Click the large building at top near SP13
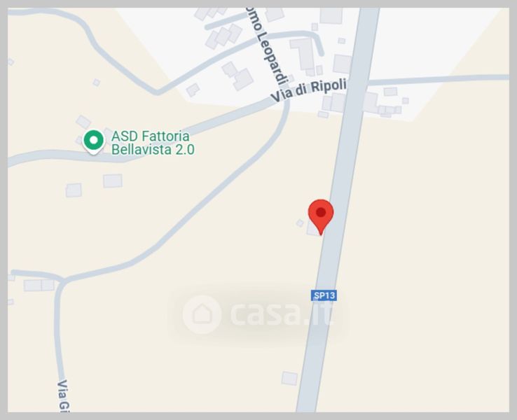The height and width of the screenshot is (420, 517). pyautogui.click(x=331, y=15)
